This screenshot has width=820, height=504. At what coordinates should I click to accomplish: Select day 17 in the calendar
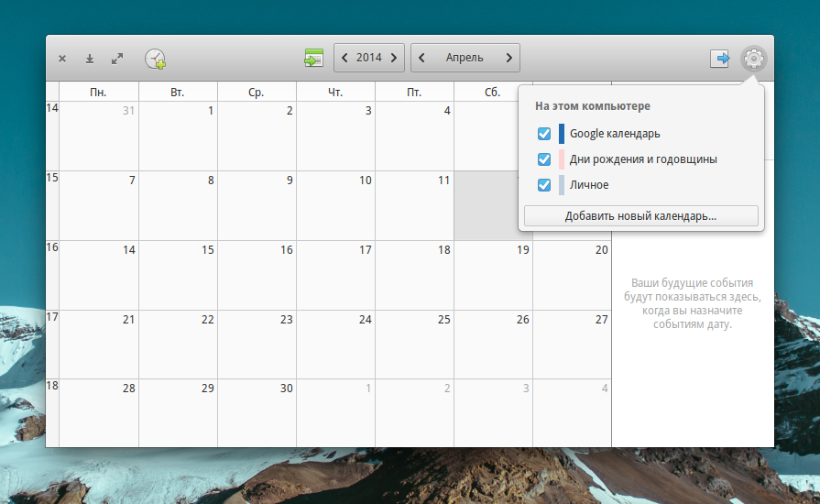(x=335, y=276)
